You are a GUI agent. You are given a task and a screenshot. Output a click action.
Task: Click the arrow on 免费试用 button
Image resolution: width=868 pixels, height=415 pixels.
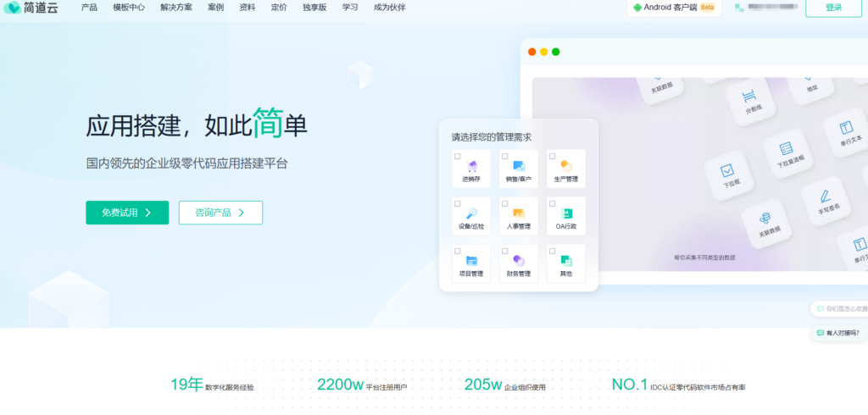147,213
